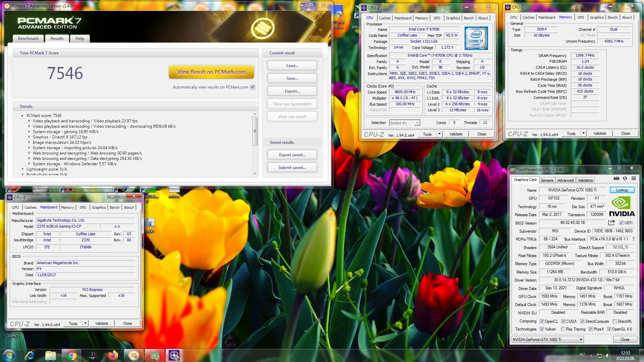Show hidden system tray icons

(x=591, y=355)
